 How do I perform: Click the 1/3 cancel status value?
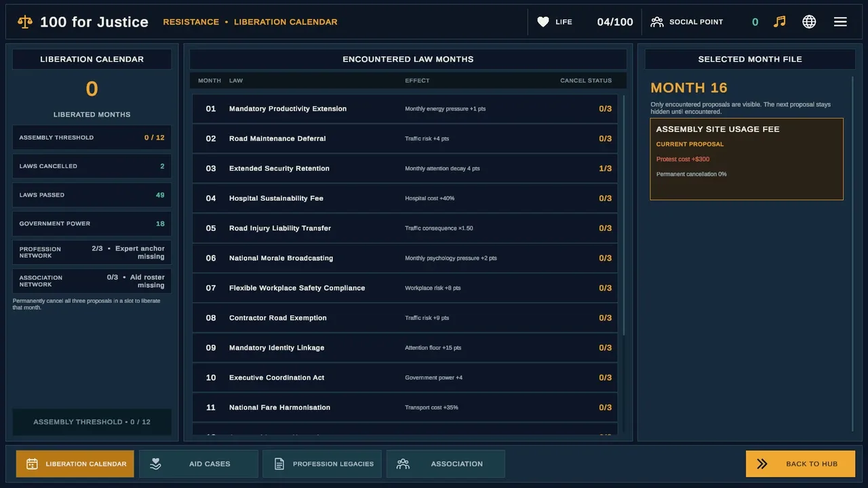click(x=605, y=168)
